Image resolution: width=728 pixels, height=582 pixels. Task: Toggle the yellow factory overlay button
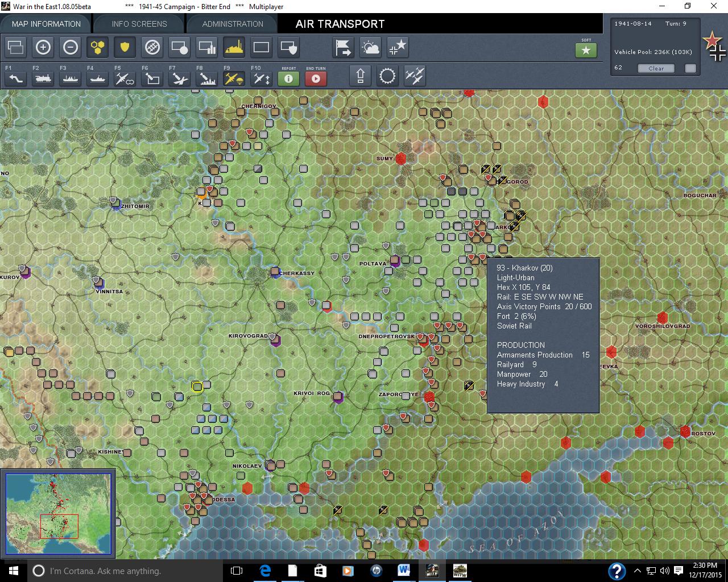234,47
